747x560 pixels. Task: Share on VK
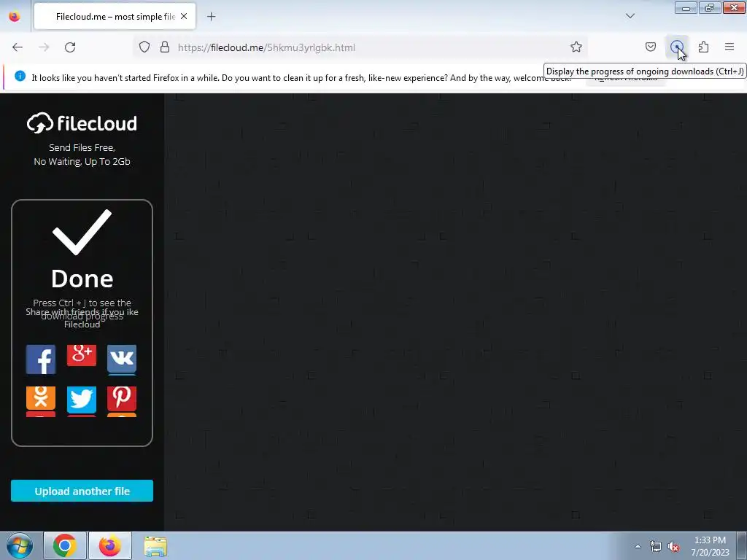(x=122, y=359)
